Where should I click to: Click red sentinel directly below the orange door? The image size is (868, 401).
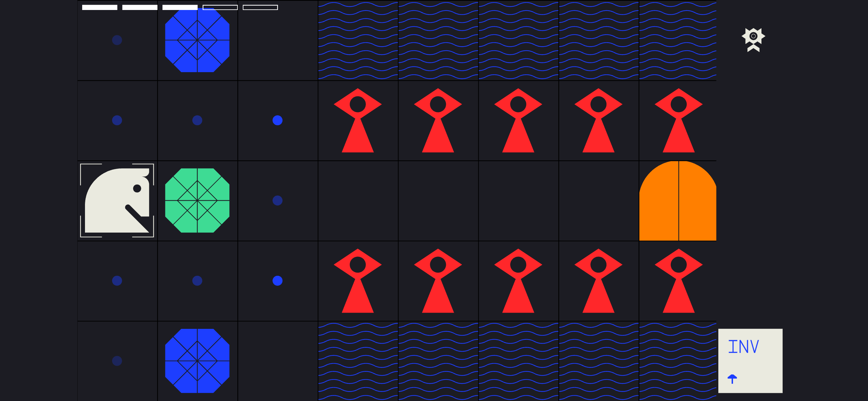(678, 280)
